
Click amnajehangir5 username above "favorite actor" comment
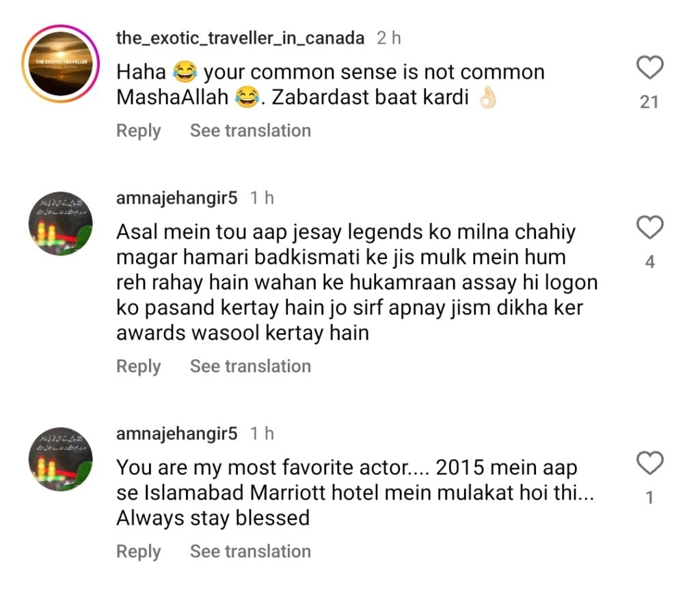[x=177, y=434]
